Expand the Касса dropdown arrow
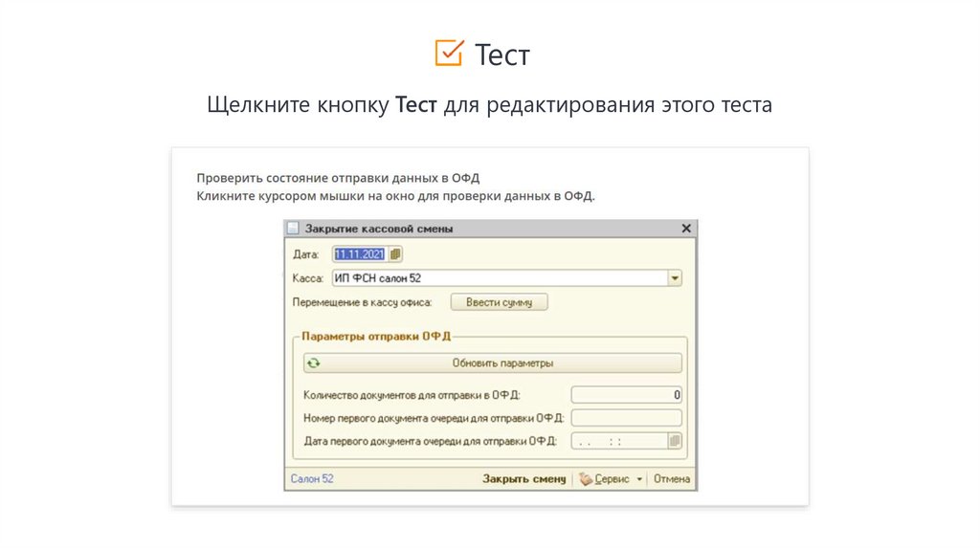Viewport: 980px width, 549px height. tap(675, 278)
